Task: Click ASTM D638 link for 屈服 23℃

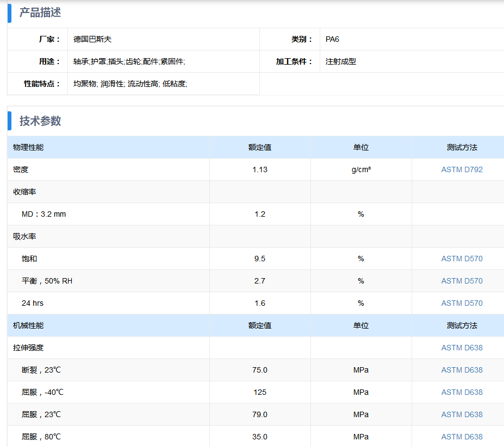Action: 462,414
